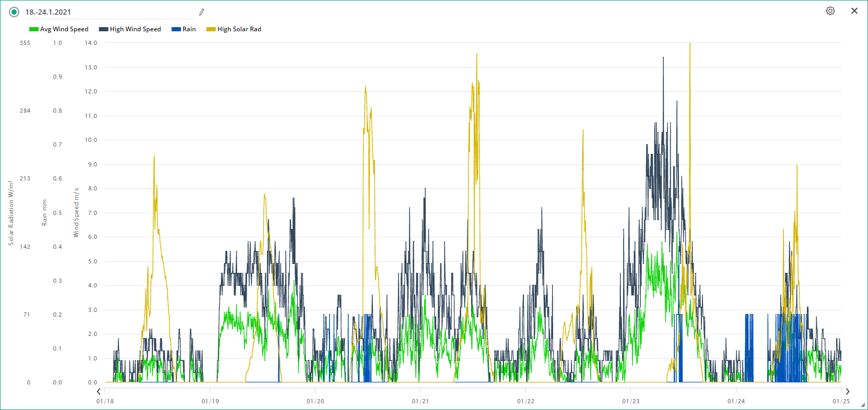This screenshot has height=410, width=868.
Task: Toggle the High Solar Rad legend entry
Action: coord(234,29)
